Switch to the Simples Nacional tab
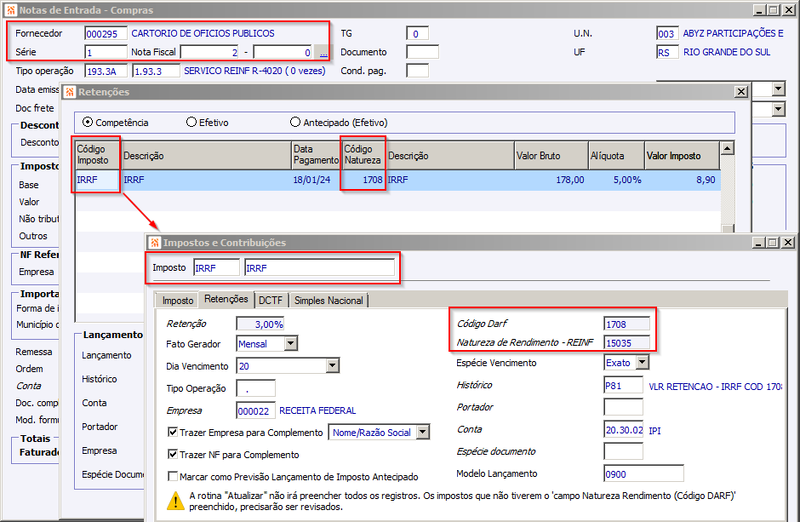The width and height of the screenshot is (800, 522). click(329, 301)
